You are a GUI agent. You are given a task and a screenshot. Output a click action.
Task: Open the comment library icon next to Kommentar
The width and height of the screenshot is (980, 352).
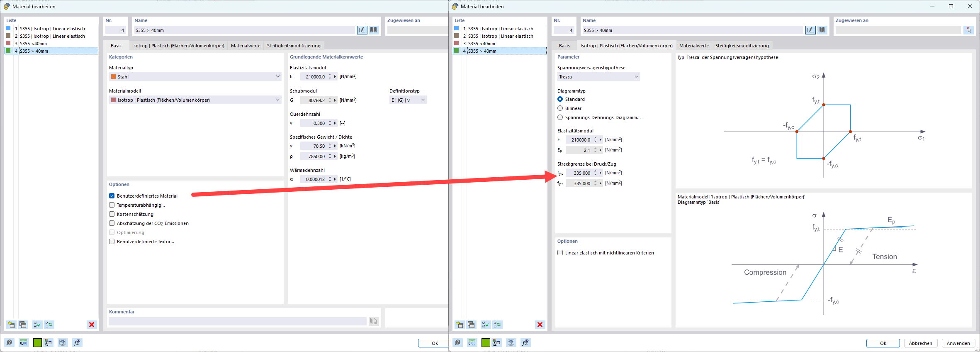374,321
